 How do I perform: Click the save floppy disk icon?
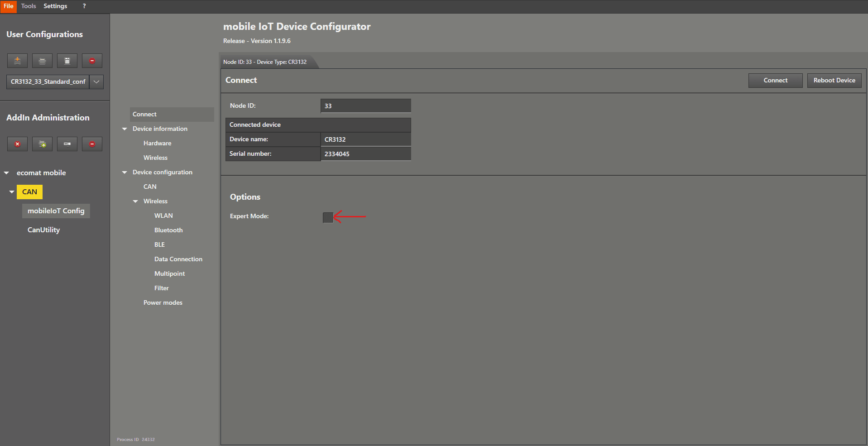coord(67,61)
